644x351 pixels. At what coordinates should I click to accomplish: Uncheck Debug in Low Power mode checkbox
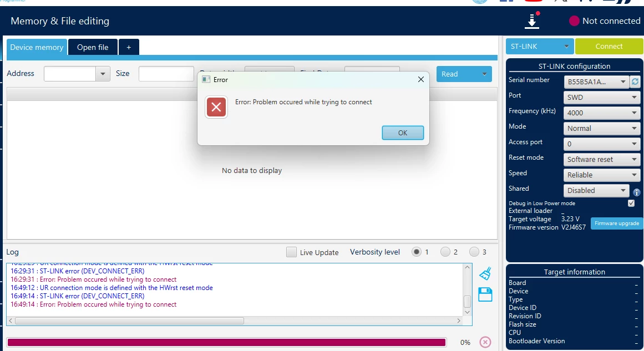(631, 203)
